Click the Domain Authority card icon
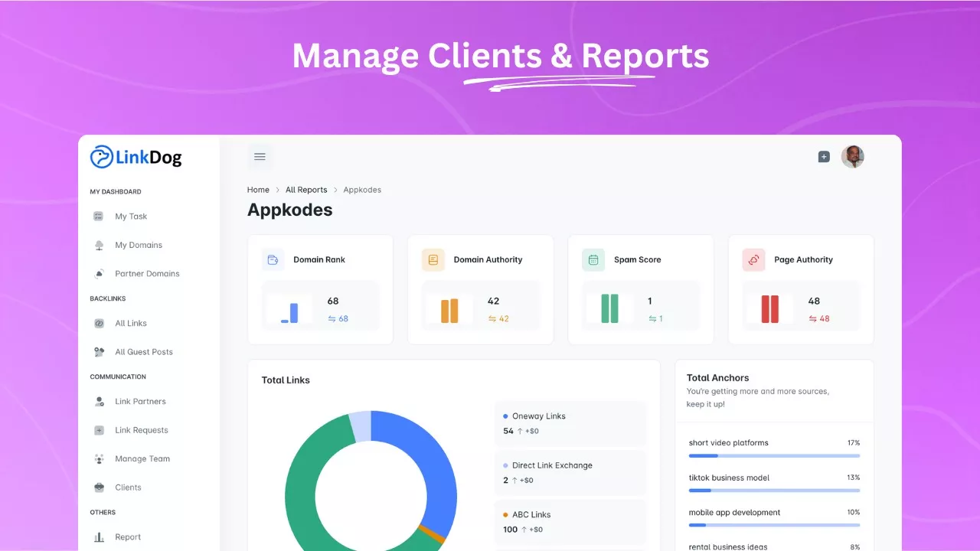Screen dimensions: 980x551 [x=433, y=260]
